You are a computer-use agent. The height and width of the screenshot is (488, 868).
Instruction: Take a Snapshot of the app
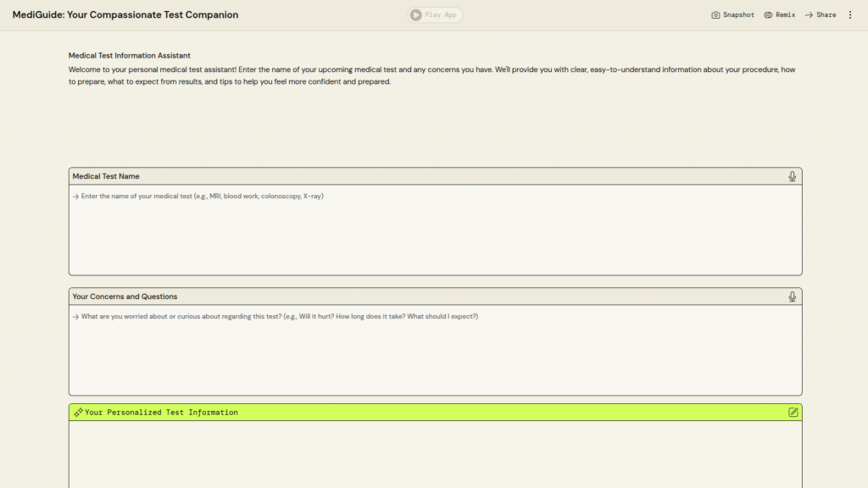point(732,15)
